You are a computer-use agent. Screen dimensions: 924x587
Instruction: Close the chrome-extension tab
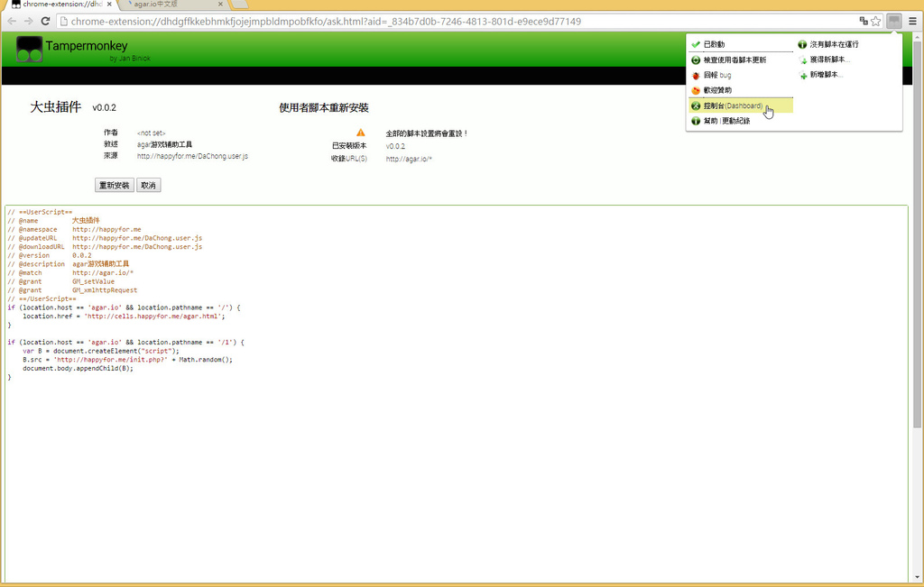pos(109,5)
